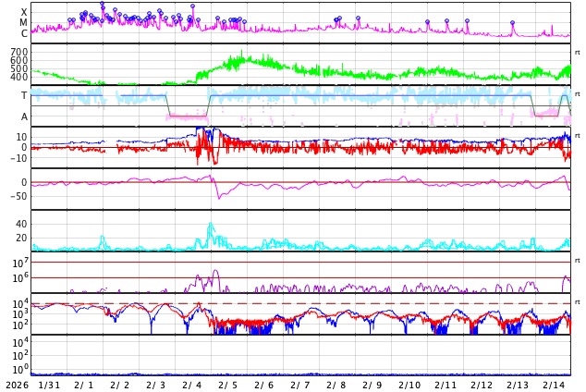The height and width of the screenshot is (392, 586).
Task: Click the -50 axis label
Action: click(x=17, y=195)
